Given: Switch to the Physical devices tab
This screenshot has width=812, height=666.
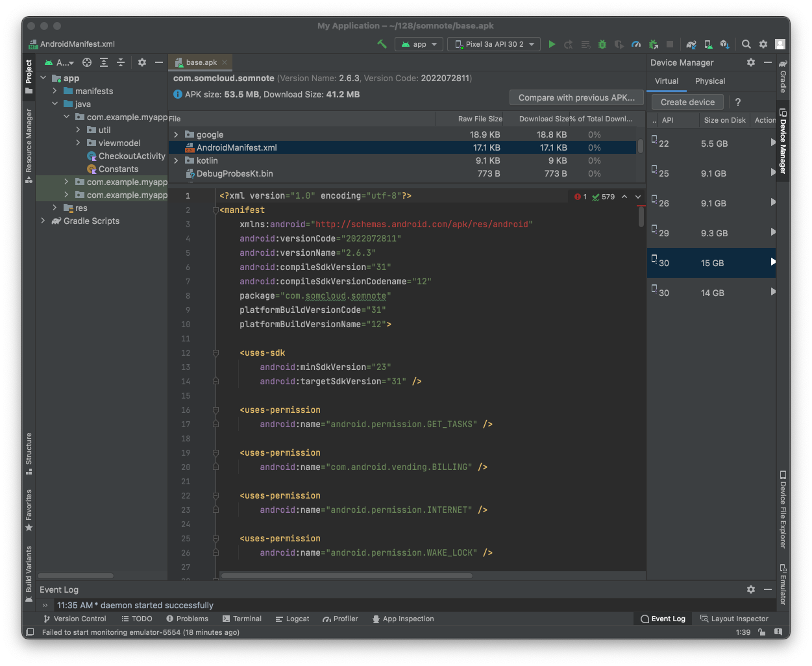Looking at the screenshot, I should coord(709,81).
